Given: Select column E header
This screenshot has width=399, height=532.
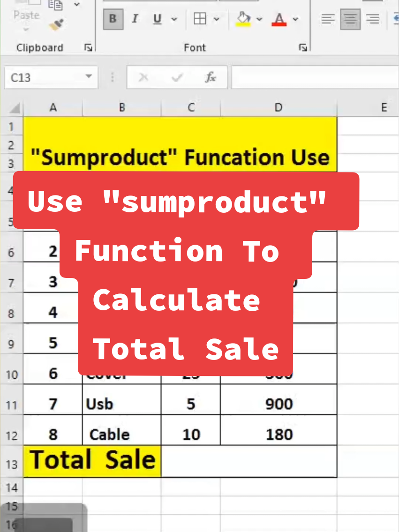Looking at the screenshot, I should click(x=369, y=108).
